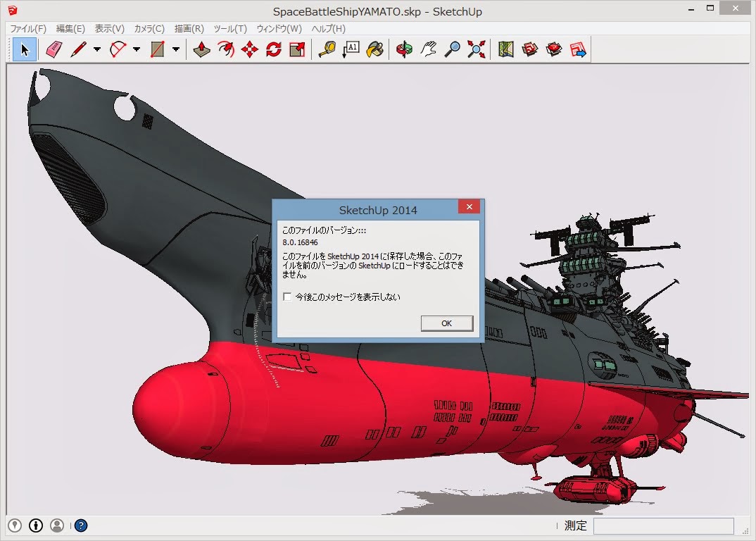
Task: Select the arrow Select tool
Action: [x=25, y=49]
